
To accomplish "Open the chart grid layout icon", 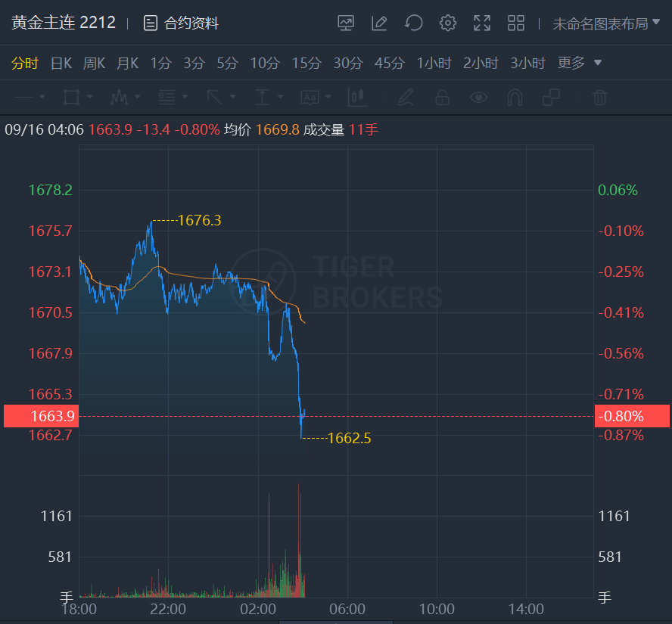I will click(x=516, y=23).
